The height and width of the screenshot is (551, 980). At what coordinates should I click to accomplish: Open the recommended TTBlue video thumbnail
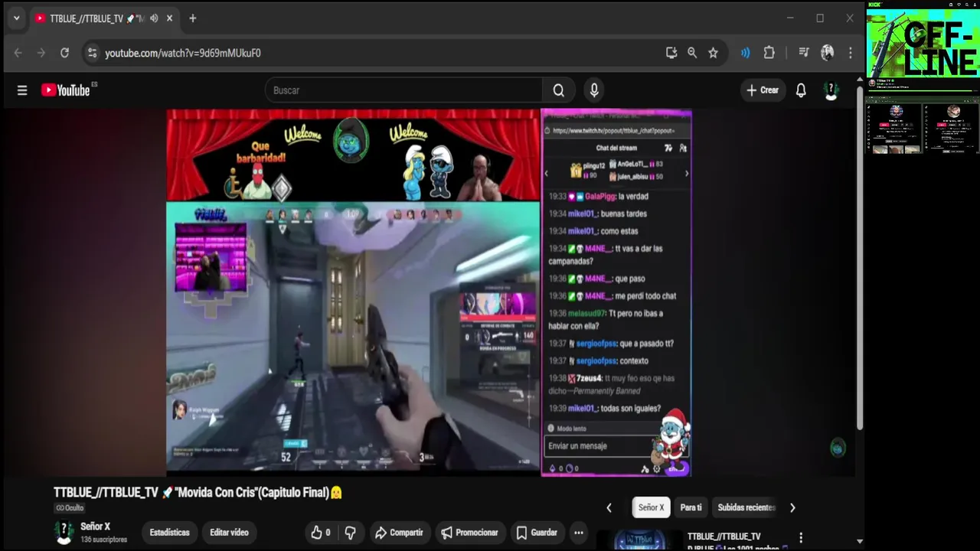[x=639, y=540]
